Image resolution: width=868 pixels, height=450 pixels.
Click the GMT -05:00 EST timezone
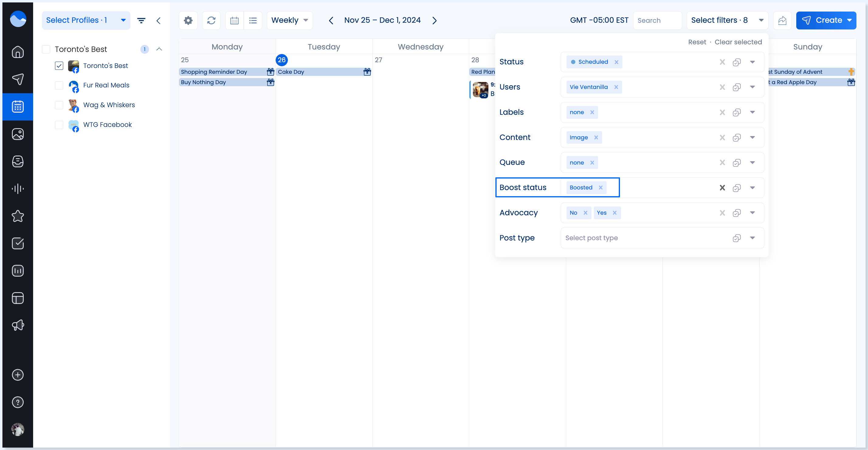(599, 20)
